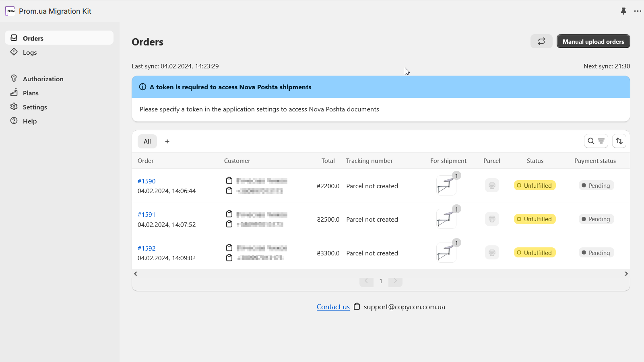This screenshot has height=362, width=644.
Task: Click parcel print icon for order #1592
Action: tap(492, 253)
